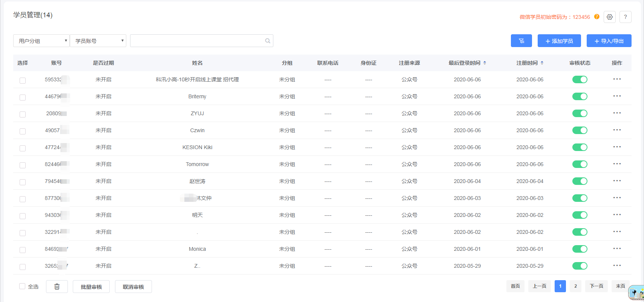Viewport: 644px width, 302px height.
Task: Tick the checkbox for ZYUJ row
Action: [23, 114]
